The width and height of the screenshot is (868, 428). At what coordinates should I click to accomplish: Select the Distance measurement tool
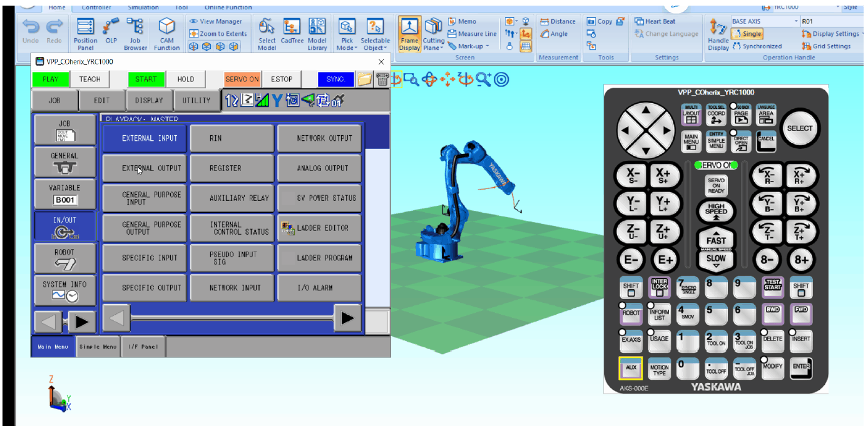558,21
